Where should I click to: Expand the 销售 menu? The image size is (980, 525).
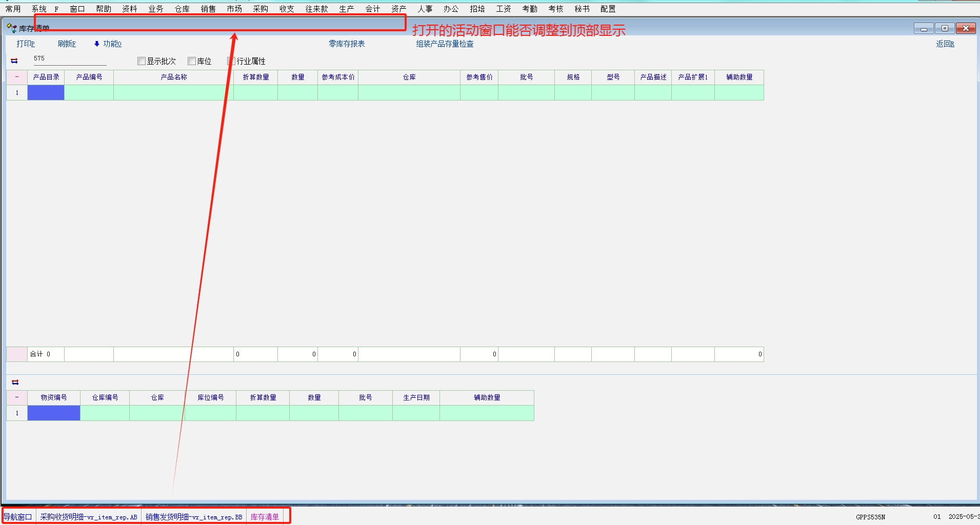point(208,9)
